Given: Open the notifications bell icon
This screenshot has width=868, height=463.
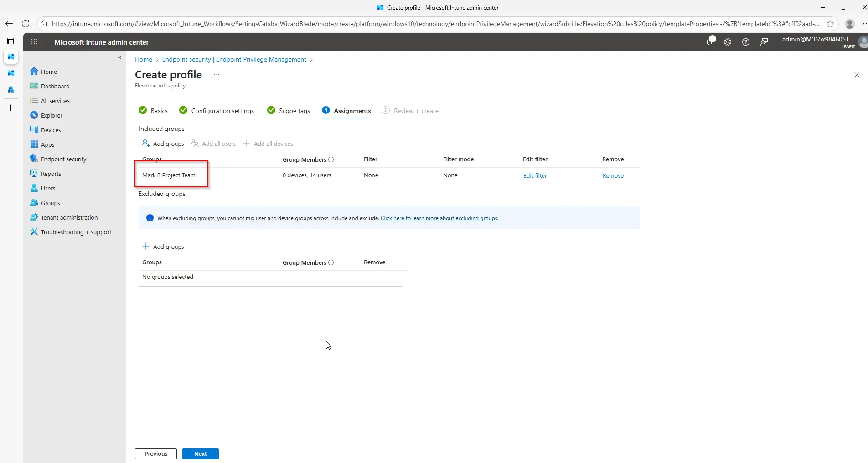Looking at the screenshot, I should 709,42.
